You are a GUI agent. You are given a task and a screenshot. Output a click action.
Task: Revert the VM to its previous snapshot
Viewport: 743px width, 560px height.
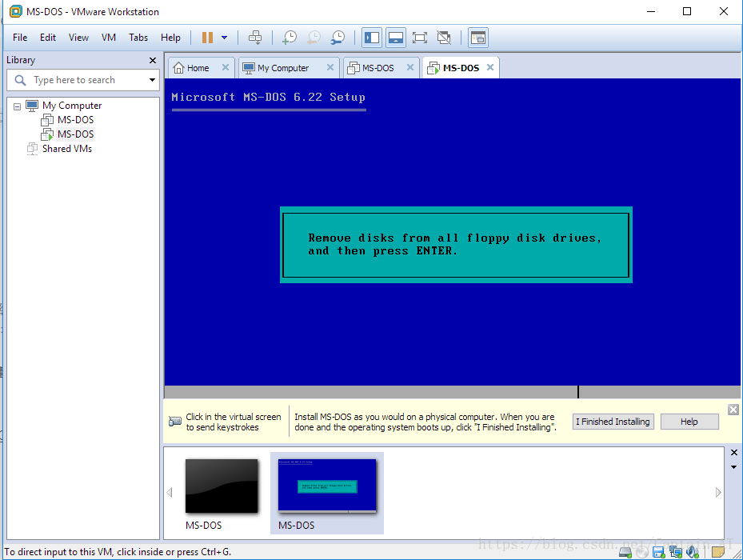(314, 38)
